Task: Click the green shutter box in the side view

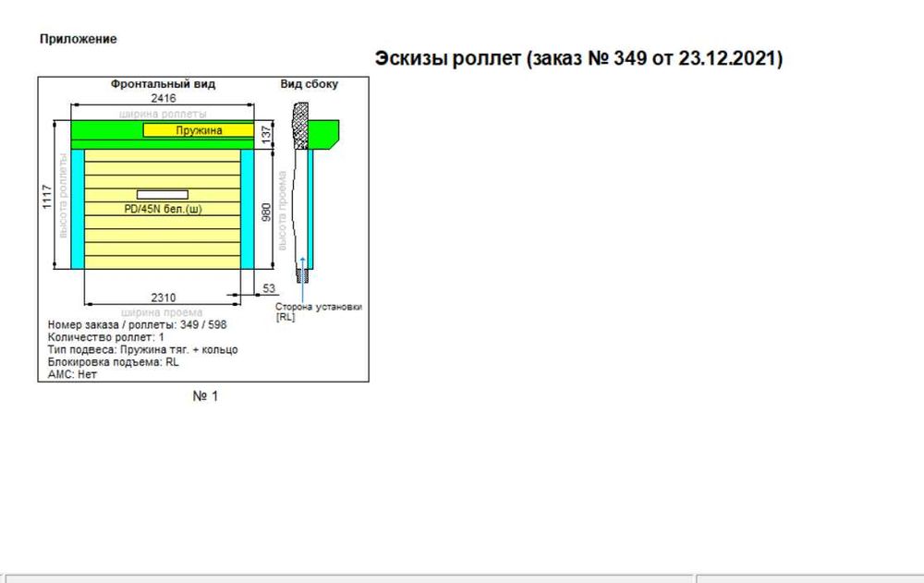Action: [323, 134]
